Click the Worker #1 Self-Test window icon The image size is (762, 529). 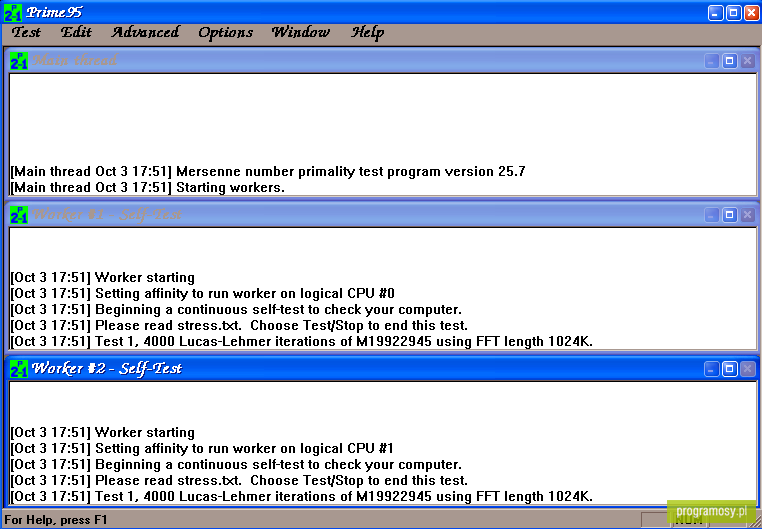point(19,215)
